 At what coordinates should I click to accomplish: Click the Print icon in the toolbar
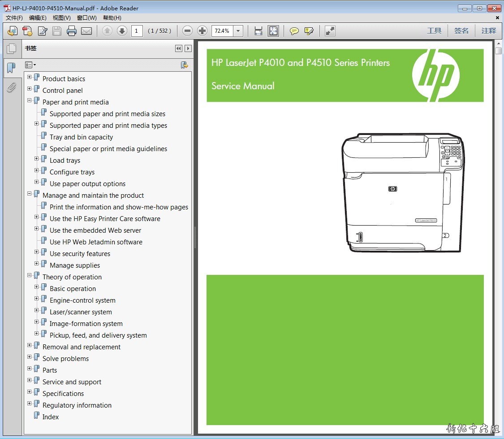tap(72, 31)
